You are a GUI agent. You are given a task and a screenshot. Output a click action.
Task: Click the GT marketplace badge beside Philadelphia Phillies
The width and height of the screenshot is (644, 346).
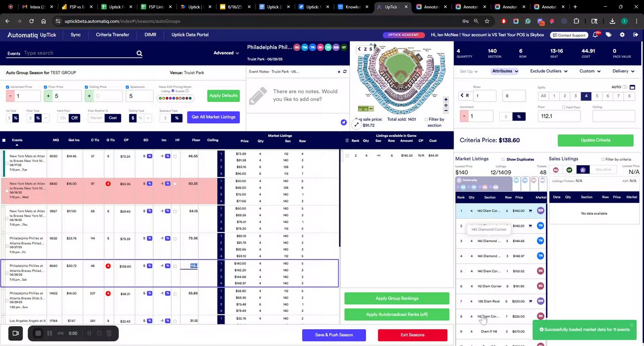click(344, 47)
